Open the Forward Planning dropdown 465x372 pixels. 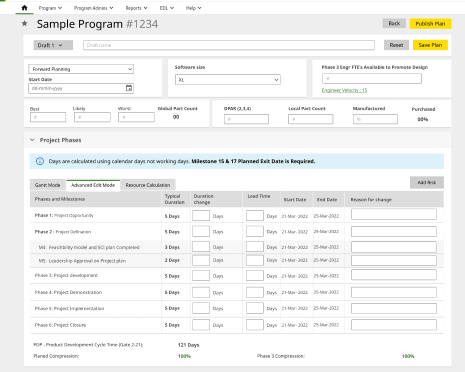[x=81, y=69]
